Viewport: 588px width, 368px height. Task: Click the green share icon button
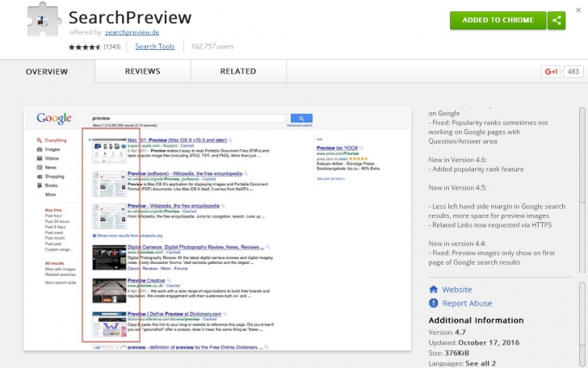point(556,20)
